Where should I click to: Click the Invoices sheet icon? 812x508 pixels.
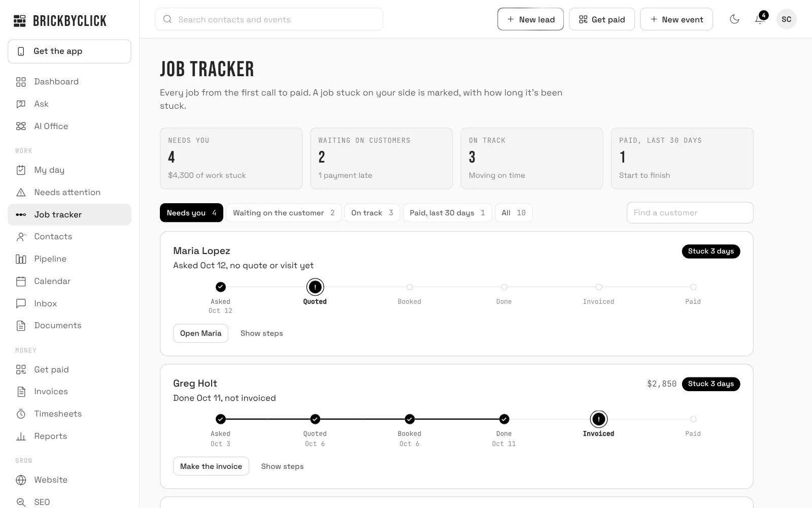pyautogui.click(x=21, y=392)
